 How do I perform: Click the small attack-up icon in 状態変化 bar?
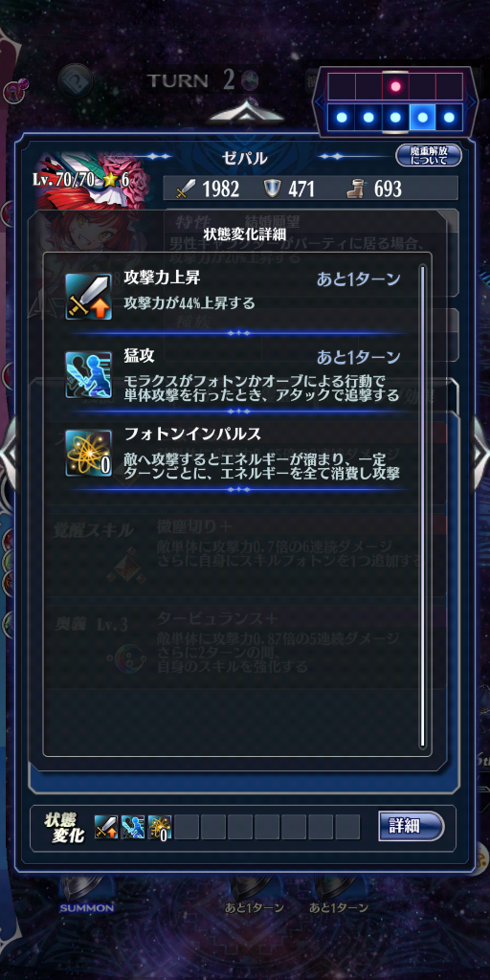pyautogui.click(x=105, y=827)
